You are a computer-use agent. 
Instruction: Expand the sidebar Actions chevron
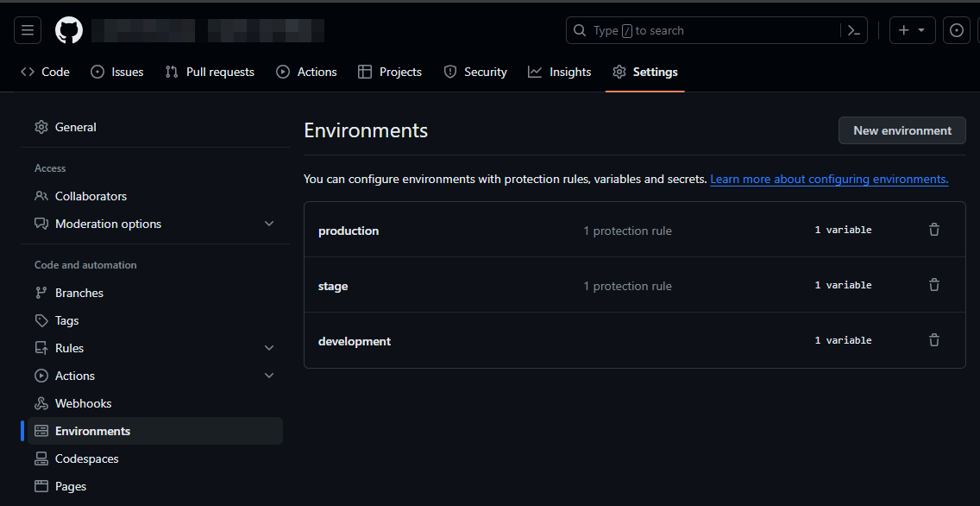269,376
